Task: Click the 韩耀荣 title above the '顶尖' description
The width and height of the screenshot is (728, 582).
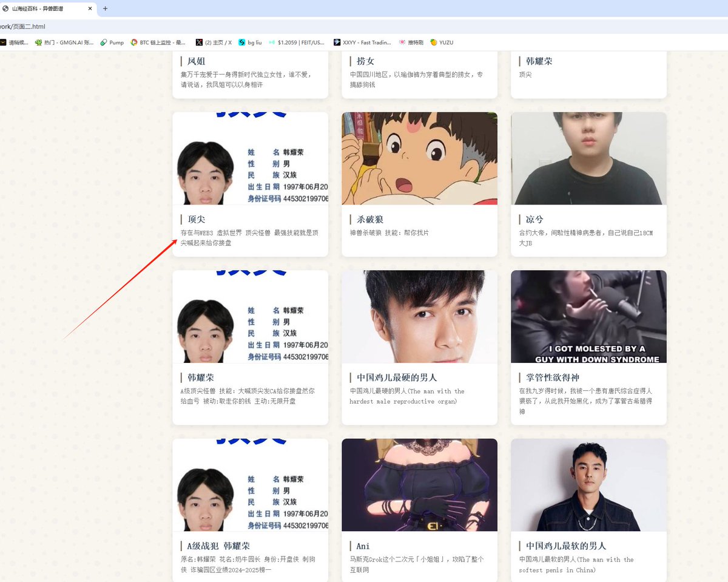Action: [x=539, y=61]
